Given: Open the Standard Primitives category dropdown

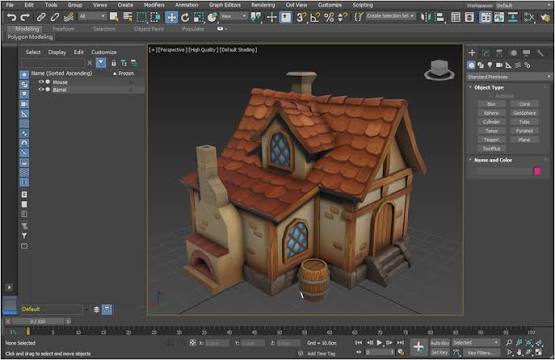Looking at the screenshot, I should (509, 77).
